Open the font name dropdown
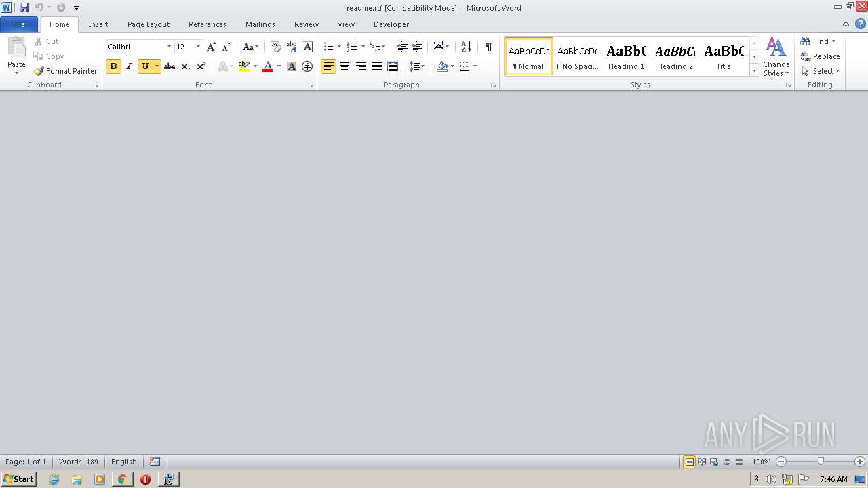 click(x=169, y=47)
